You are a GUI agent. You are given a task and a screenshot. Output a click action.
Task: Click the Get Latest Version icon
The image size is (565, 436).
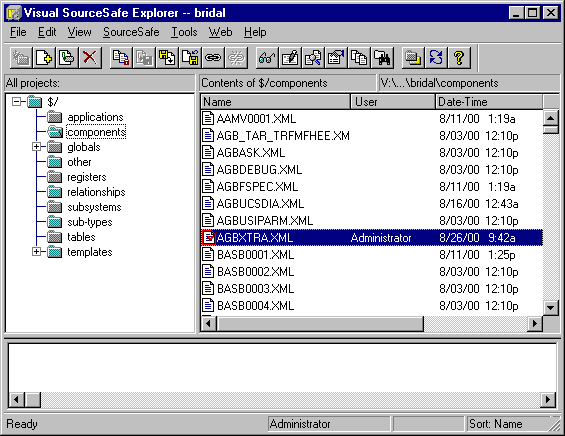121,58
